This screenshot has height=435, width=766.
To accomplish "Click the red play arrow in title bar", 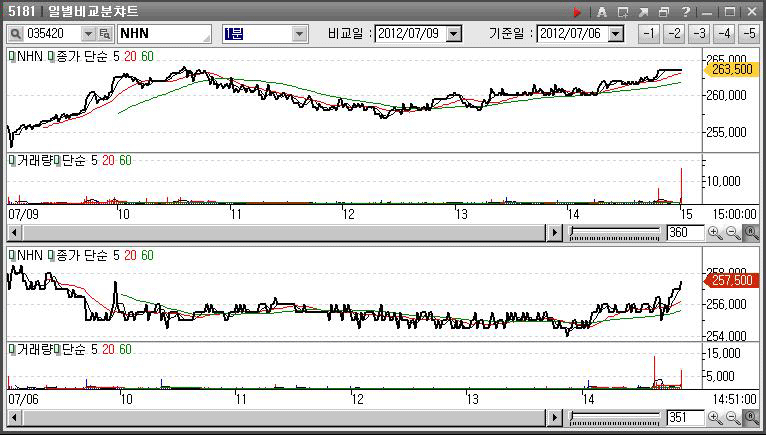I will [577, 12].
